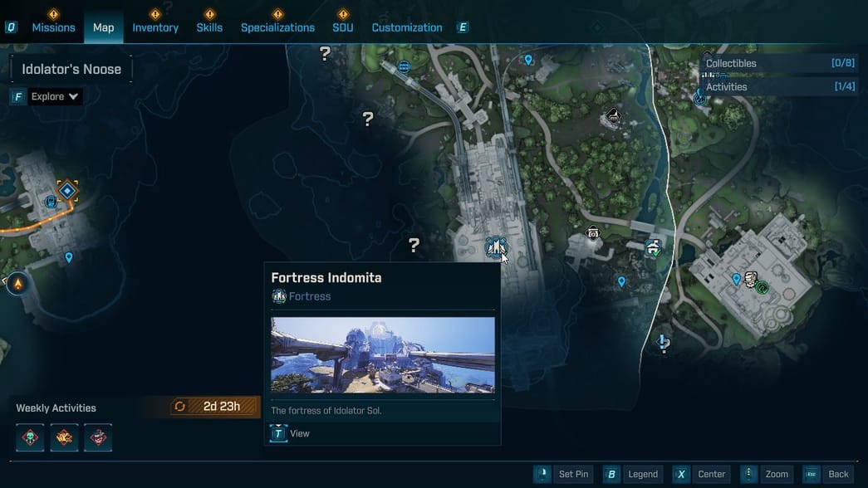Switch to the Missions tab

point(53,27)
